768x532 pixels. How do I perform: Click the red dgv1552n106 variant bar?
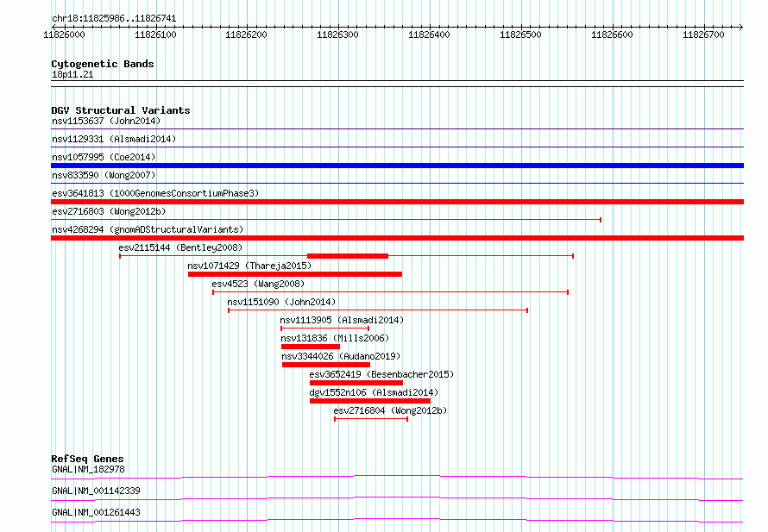[x=370, y=401]
